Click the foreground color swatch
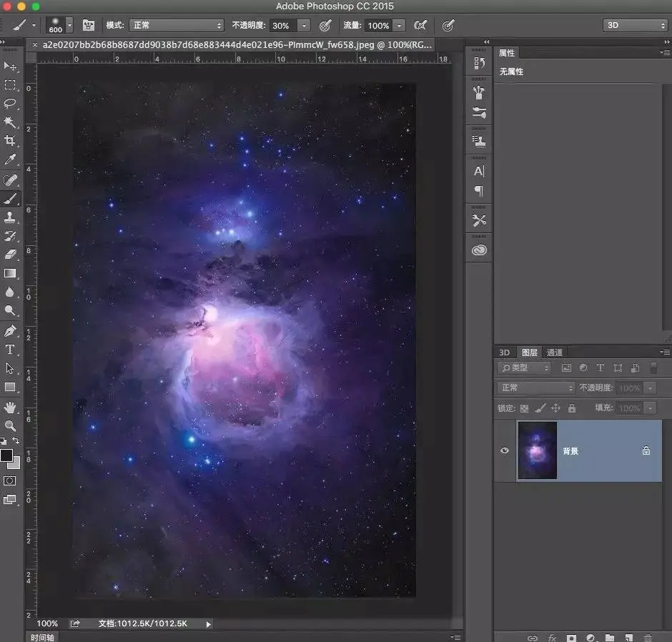 [6, 455]
